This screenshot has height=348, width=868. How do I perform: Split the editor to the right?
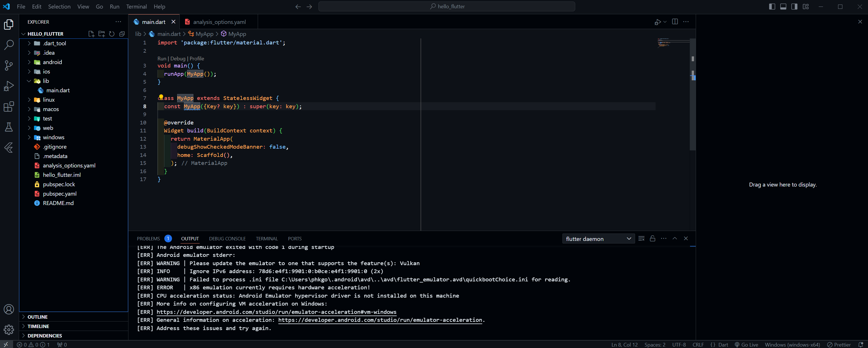[675, 22]
